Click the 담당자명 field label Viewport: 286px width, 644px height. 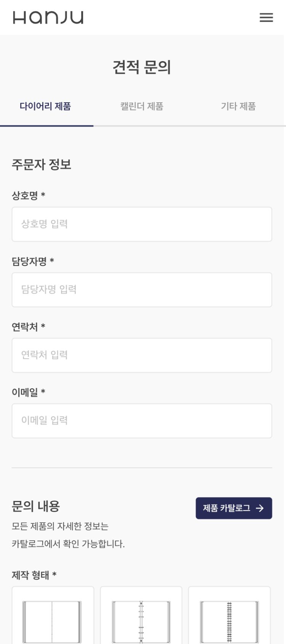[x=29, y=261]
